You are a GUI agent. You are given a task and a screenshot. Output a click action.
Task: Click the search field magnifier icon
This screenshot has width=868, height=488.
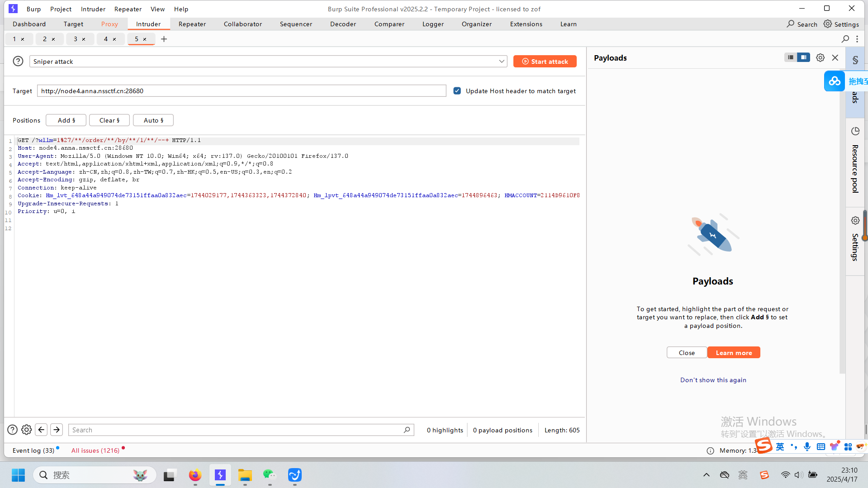(x=407, y=430)
